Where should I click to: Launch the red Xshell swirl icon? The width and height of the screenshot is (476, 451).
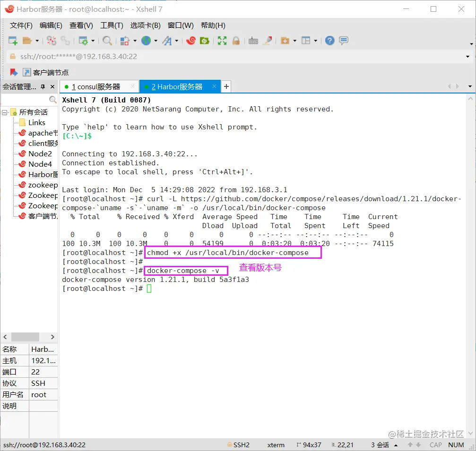pos(190,41)
